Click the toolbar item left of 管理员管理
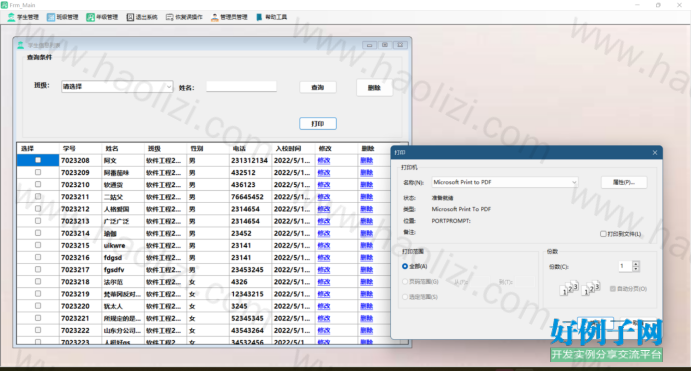692x372 pixels. [184, 17]
